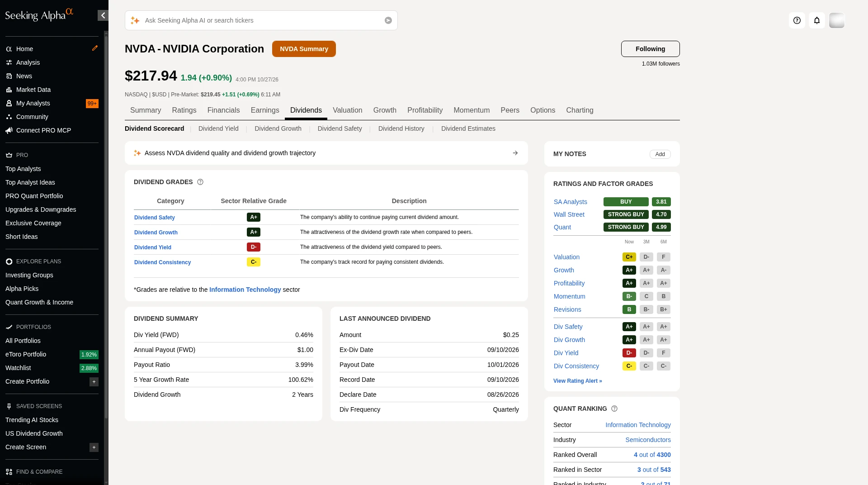Image resolution: width=868 pixels, height=485 pixels.
Task: Collapse the sidebar with the chevron button
Action: point(103,15)
